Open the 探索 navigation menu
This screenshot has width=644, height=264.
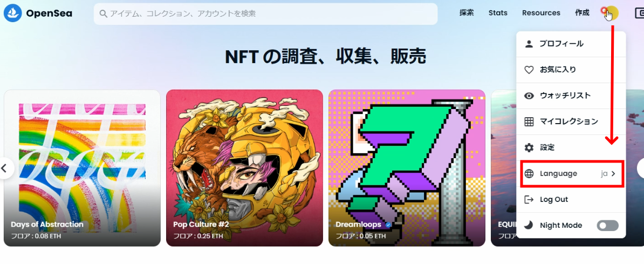pyautogui.click(x=467, y=13)
